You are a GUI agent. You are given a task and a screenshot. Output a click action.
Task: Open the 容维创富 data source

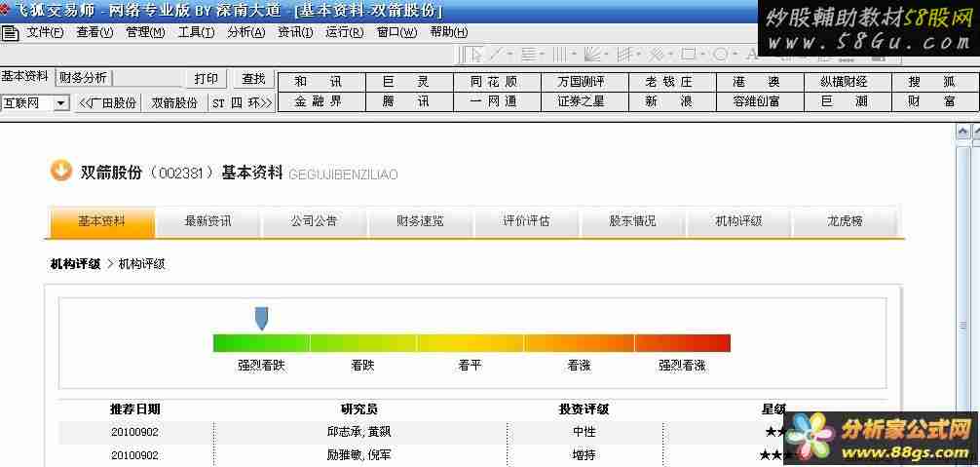760,102
